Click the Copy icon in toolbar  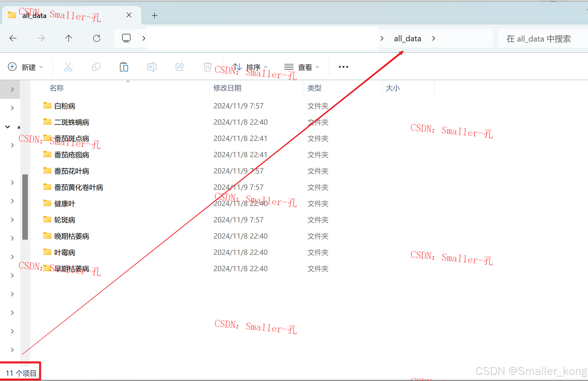[x=96, y=67]
